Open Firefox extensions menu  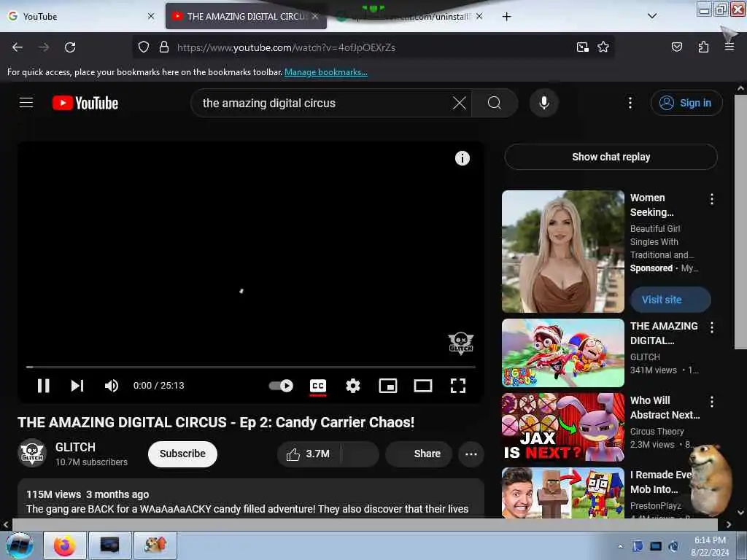coord(703,47)
